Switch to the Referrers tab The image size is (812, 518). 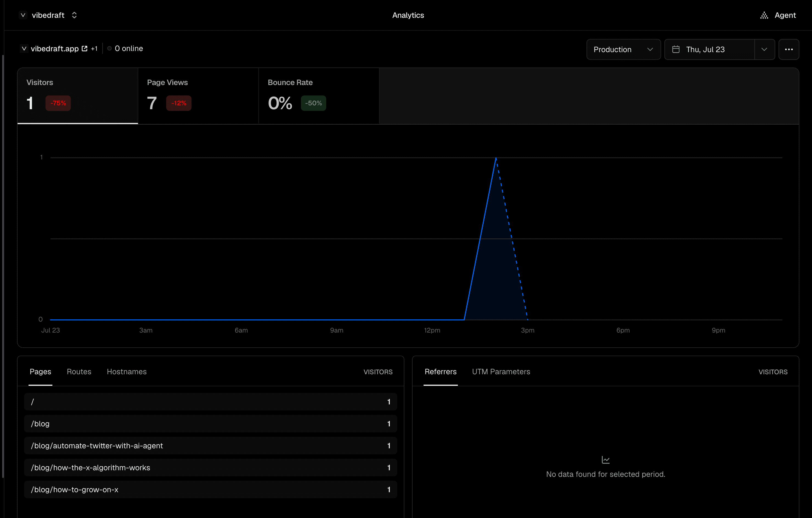point(440,372)
